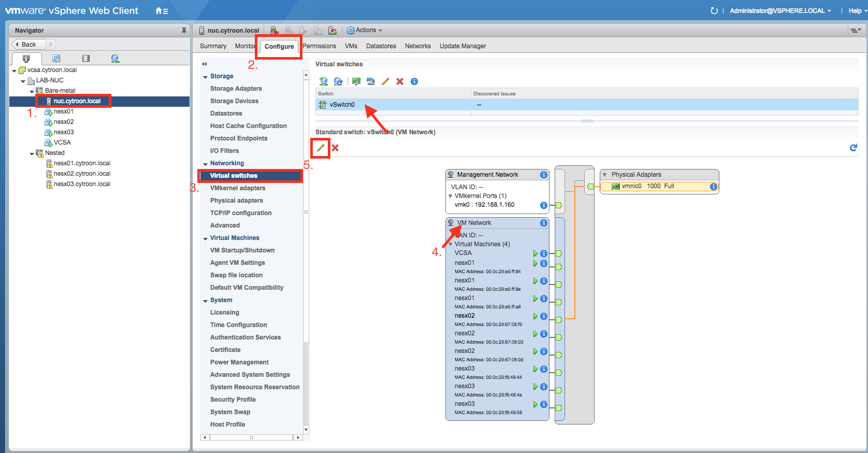Collapse the Physical Adapters box
The image size is (868, 453).
tap(604, 175)
